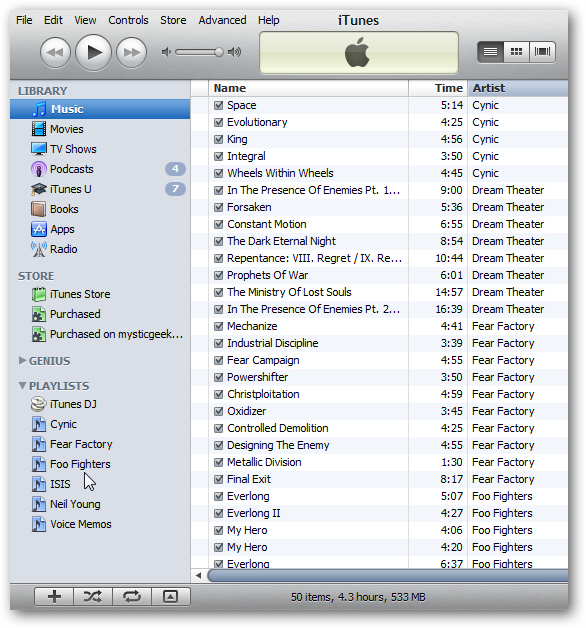Switch to Cover Flow view
The width and height of the screenshot is (586, 628).
[x=542, y=52]
